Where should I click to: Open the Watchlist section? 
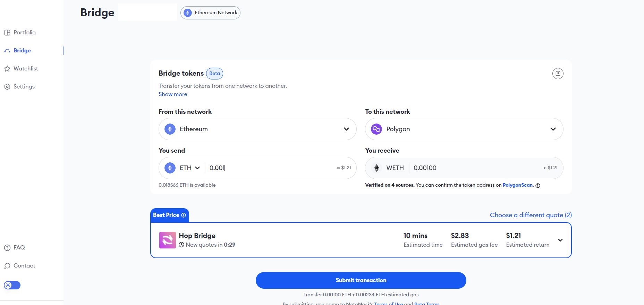[21, 68]
